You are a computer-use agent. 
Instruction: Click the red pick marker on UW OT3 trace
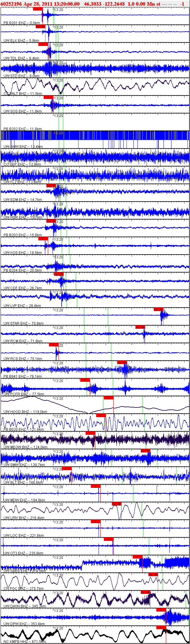tap(109, 539)
